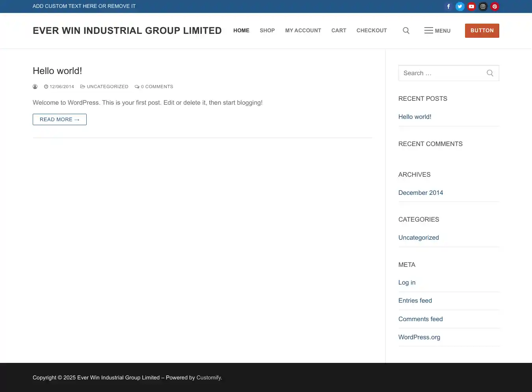Screen dimensions: 532x392
Task: Open the Customify footer link
Action: click(x=208, y=378)
